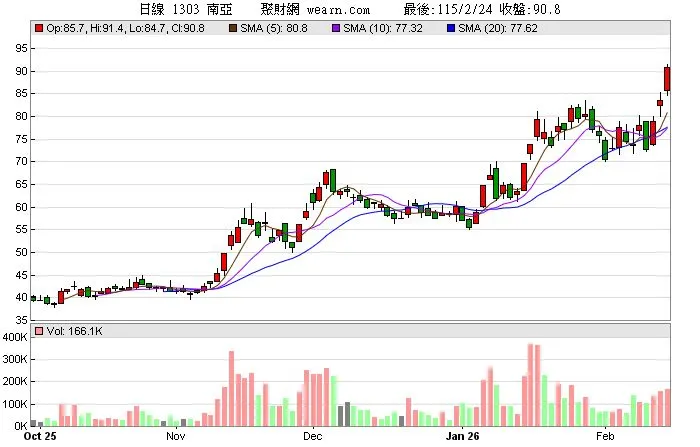This screenshot has width=700, height=447.
Task: Click the 'Feb' x-axis label
Action: pos(605,436)
